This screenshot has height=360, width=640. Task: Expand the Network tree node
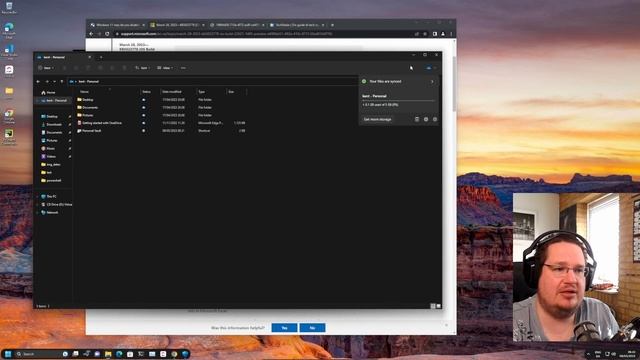click(38, 213)
